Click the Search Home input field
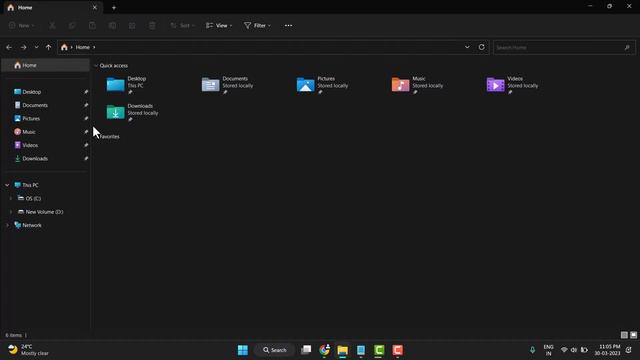The image size is (640, 360). coord(564,47)
